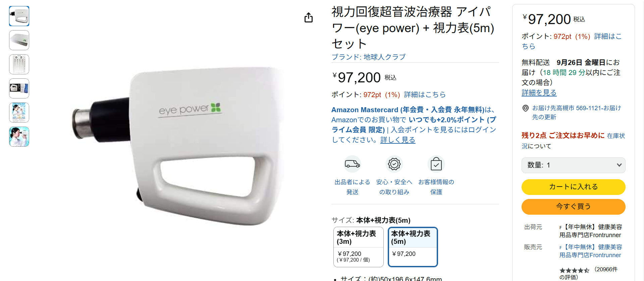The image size is (644, 281).
Task: Click the star rating icons for the seller
Action: point(574,270)
